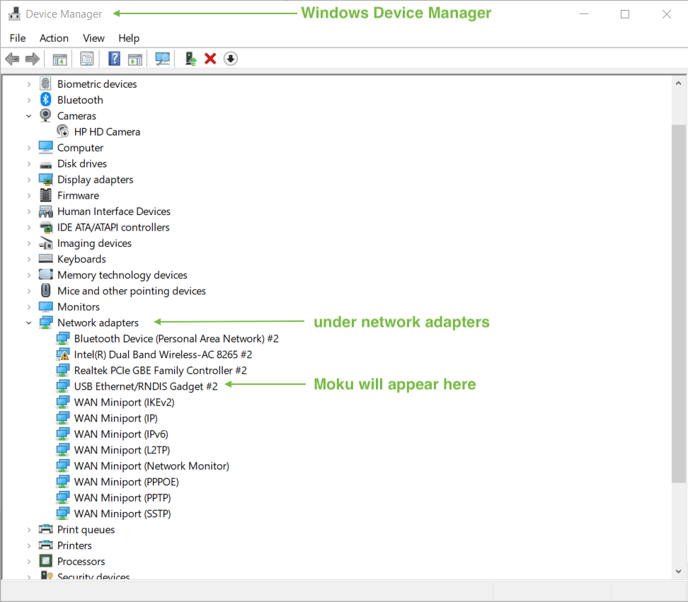The image size is (688, 602).
Task: Minimize the Device Manager window
Action: tap(584, 14)
